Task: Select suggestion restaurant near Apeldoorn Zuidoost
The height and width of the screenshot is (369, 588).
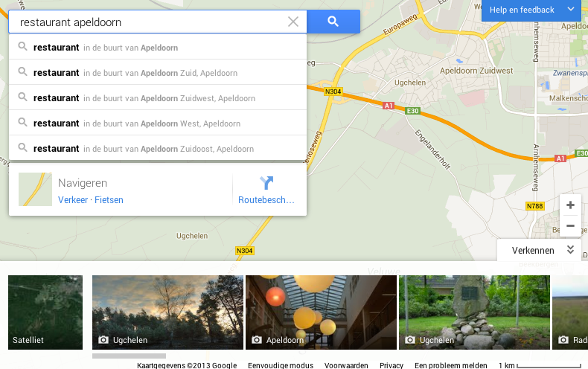Action: [158, 149]
